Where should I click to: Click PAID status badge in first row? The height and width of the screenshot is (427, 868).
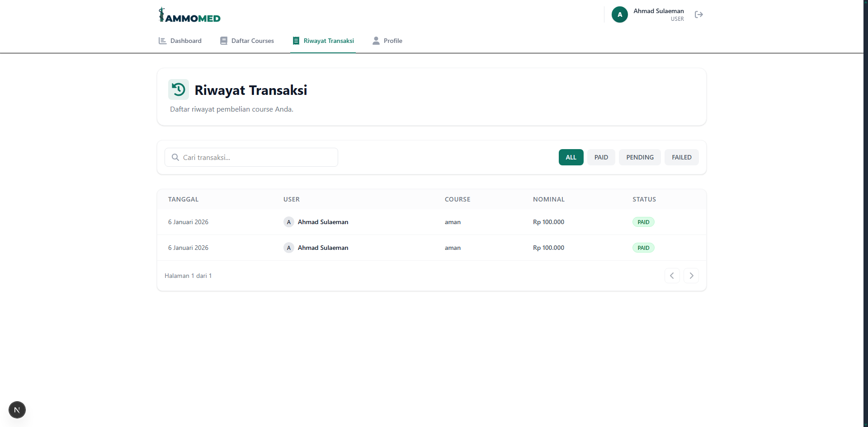click(x=643, y=222)
